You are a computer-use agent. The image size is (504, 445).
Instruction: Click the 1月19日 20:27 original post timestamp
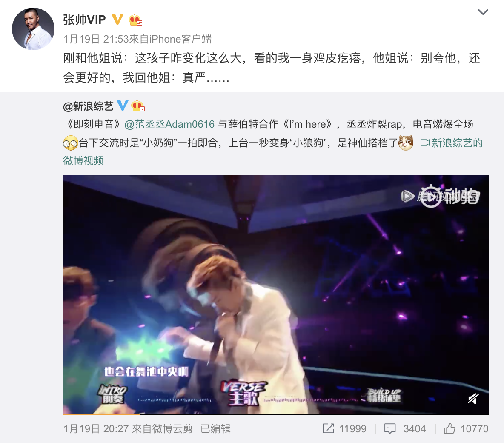click(x=96, y=428)
